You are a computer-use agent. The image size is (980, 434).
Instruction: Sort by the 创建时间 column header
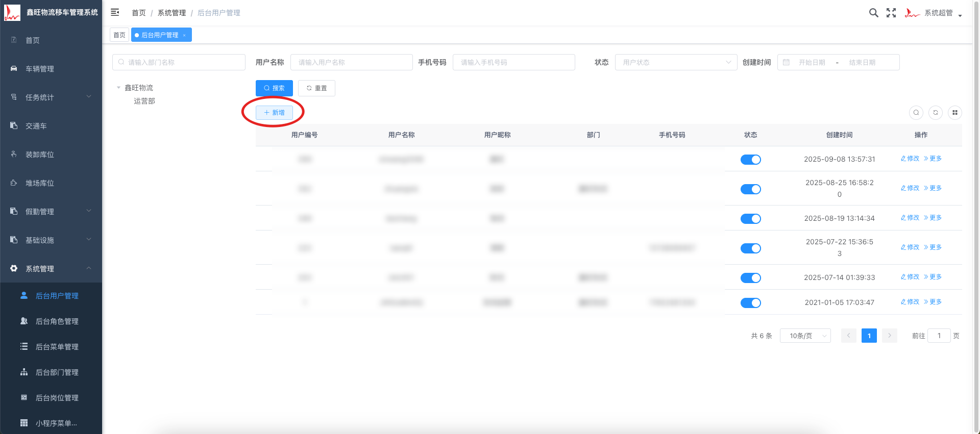tap(840, 135)
